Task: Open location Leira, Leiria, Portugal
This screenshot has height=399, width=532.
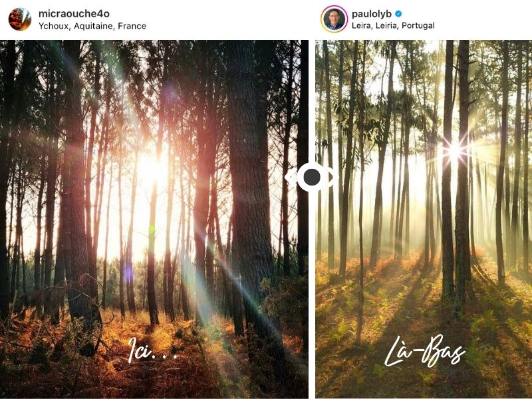Action: click(x=393, y=25)
